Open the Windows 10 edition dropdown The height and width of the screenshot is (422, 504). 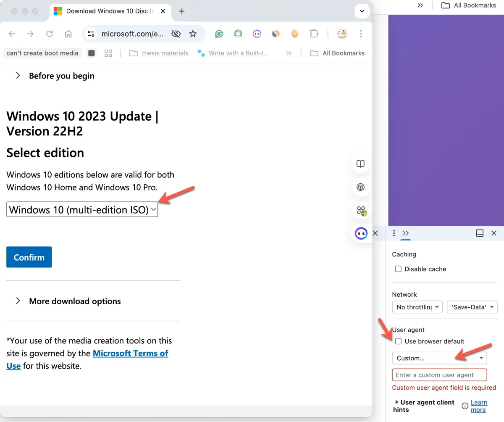pos(82,209)
